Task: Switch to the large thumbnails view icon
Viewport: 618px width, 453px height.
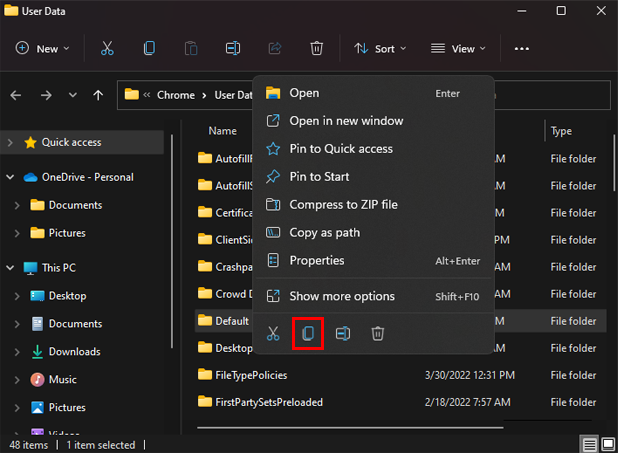Action: tap(607, 445)
